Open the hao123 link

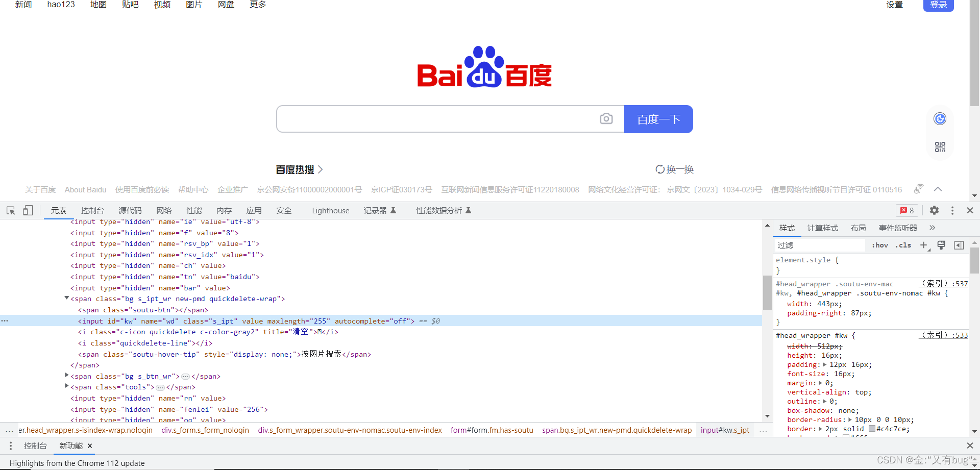click(x=61, y=5)
